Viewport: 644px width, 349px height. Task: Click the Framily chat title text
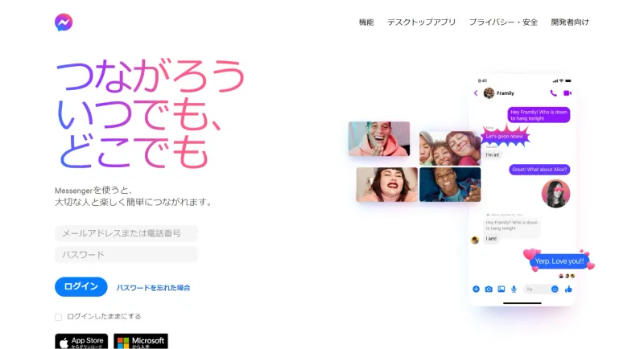pos(506,93)
